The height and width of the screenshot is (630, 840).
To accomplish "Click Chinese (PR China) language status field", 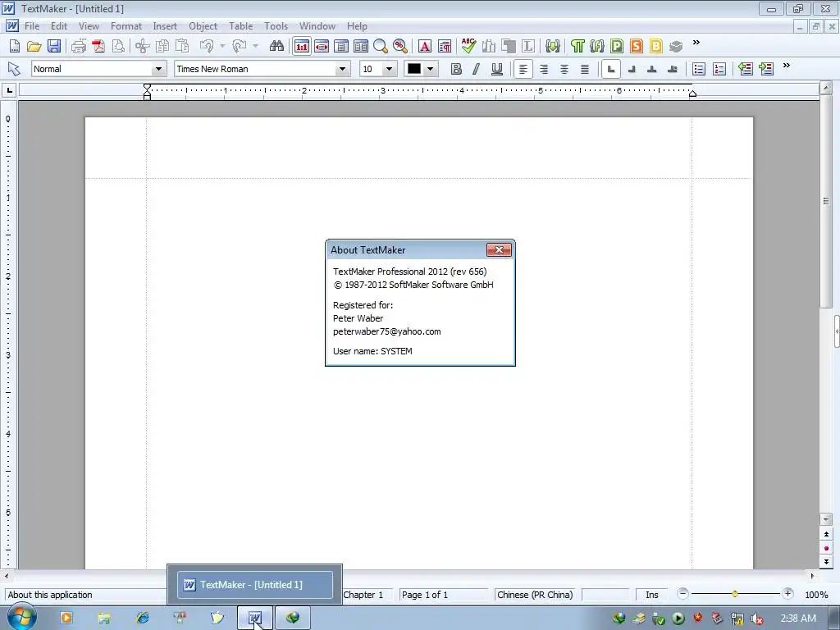I will 535,595.
